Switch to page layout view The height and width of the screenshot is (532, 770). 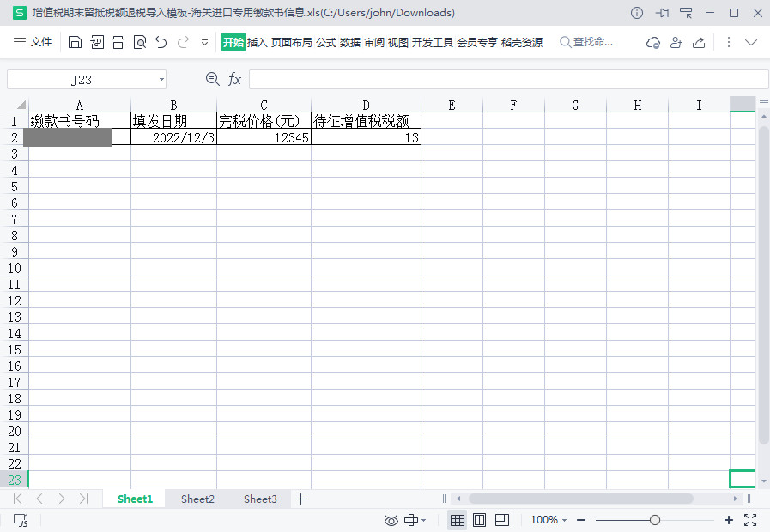coord(479,520)
